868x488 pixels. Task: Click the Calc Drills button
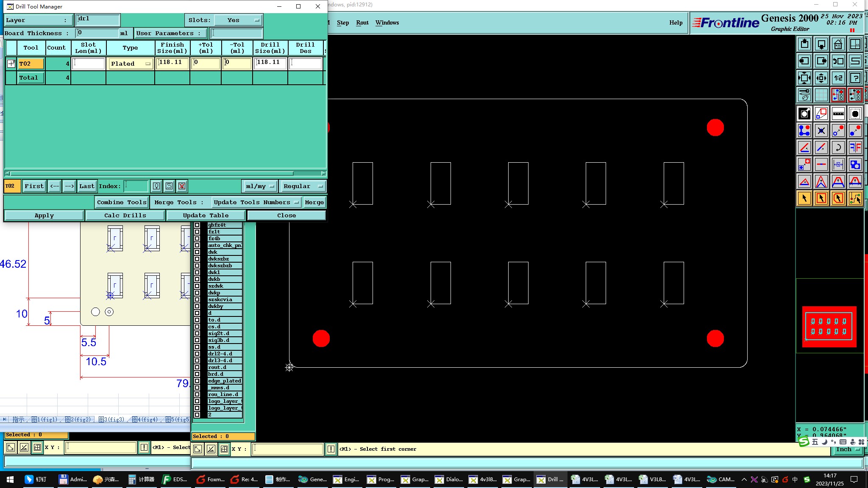pyautogui.click(x=125, y=215)
